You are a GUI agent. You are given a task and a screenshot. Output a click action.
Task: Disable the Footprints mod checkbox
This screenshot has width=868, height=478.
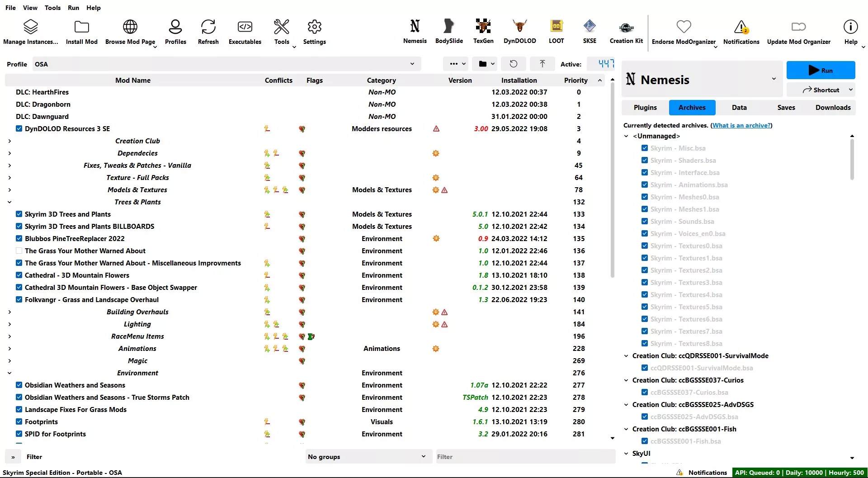pos(19,421)
